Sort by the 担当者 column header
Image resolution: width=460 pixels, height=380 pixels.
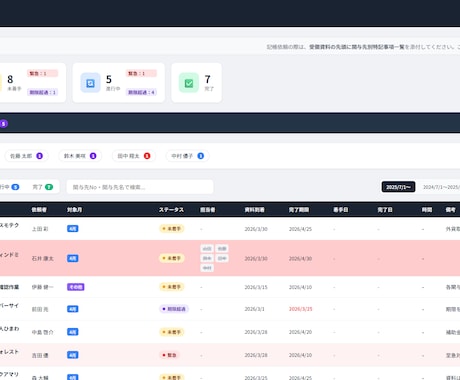tap(208, 210)
